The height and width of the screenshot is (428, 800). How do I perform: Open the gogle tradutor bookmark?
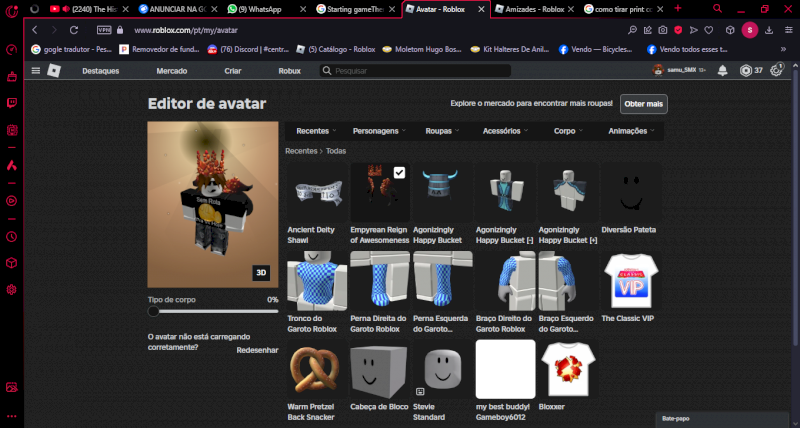coord(72,49)
